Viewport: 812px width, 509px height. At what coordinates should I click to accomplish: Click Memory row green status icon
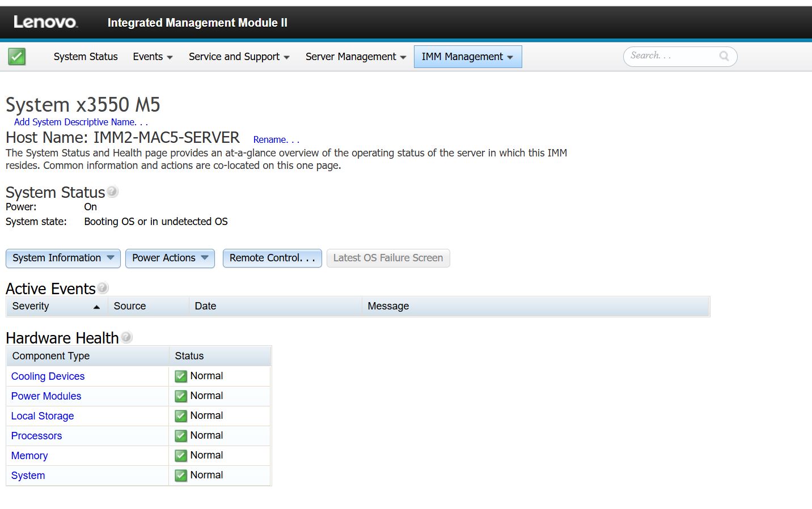pos(181,456)
